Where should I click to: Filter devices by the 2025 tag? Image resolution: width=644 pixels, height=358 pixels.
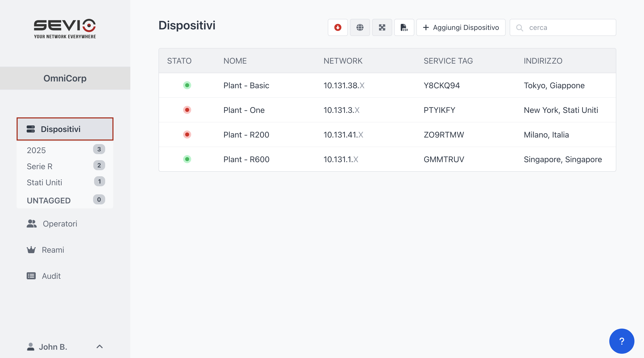click(x=36, y=150)
